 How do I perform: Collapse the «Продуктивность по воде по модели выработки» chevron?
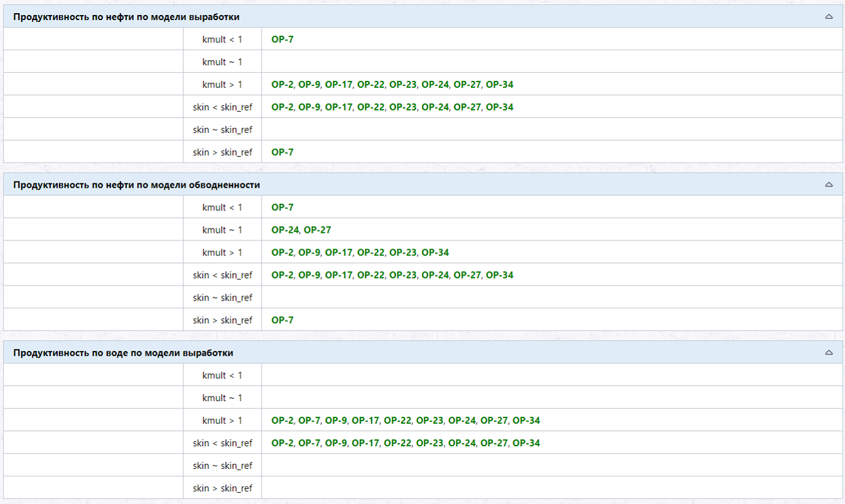829,353
